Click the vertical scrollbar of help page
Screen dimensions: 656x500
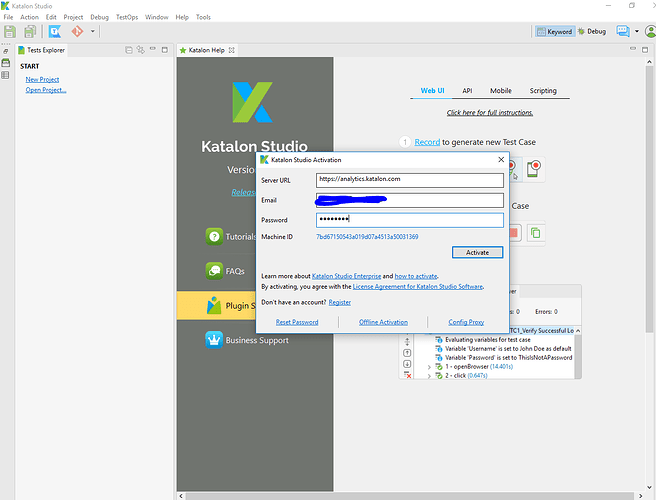tap(649, 199)
